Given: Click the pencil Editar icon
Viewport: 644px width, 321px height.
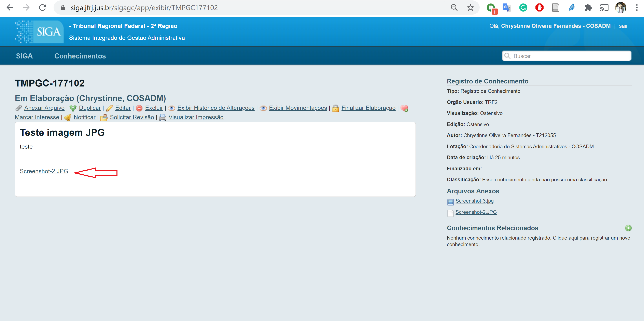Looking at the screenshot, I should 109,108.
